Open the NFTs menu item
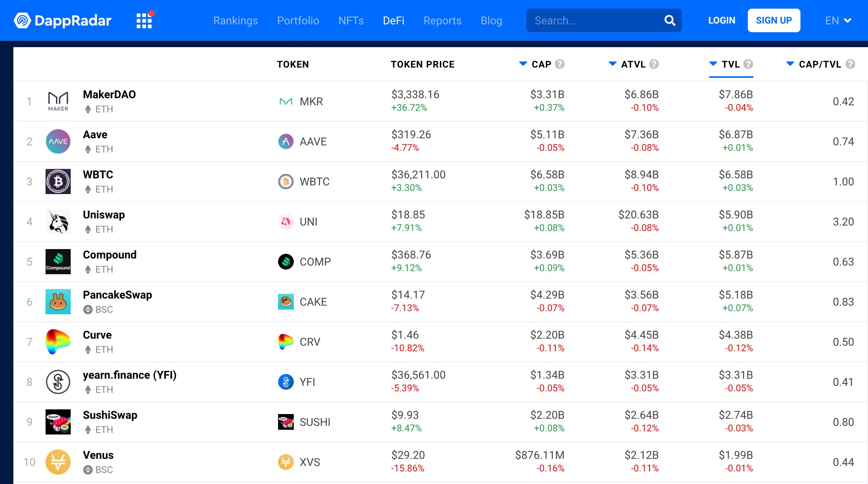This screenshot has height=484, width=868. 351,20
